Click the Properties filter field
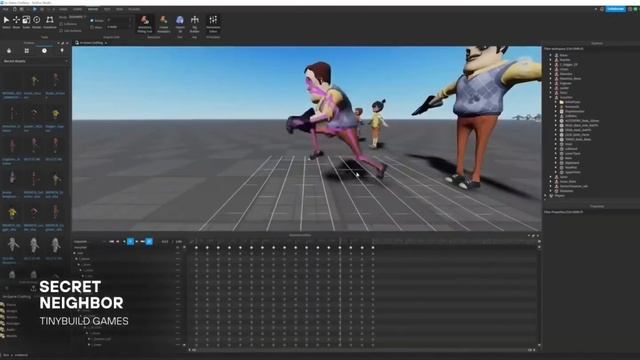The width and height of the screenshot is (640, 360). point(591,212)
